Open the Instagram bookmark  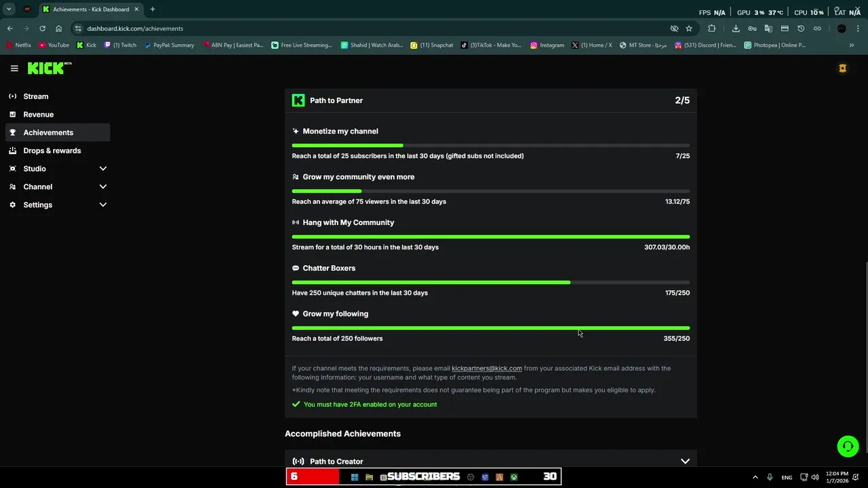547,45
